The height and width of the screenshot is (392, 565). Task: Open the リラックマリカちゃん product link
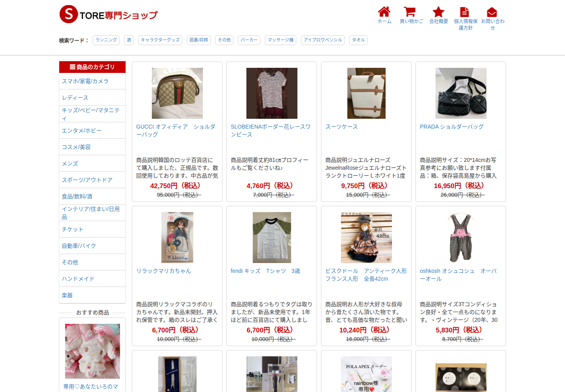pos(164,271)
